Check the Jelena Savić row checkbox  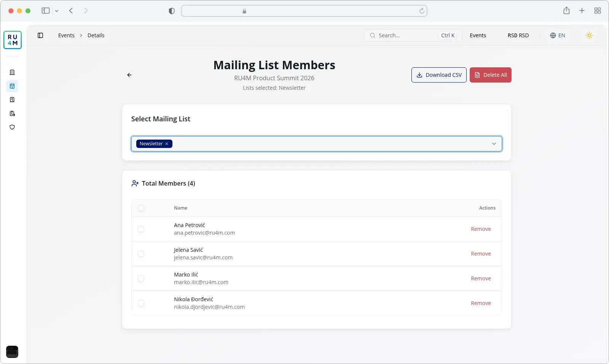click(x=141, y=254)
